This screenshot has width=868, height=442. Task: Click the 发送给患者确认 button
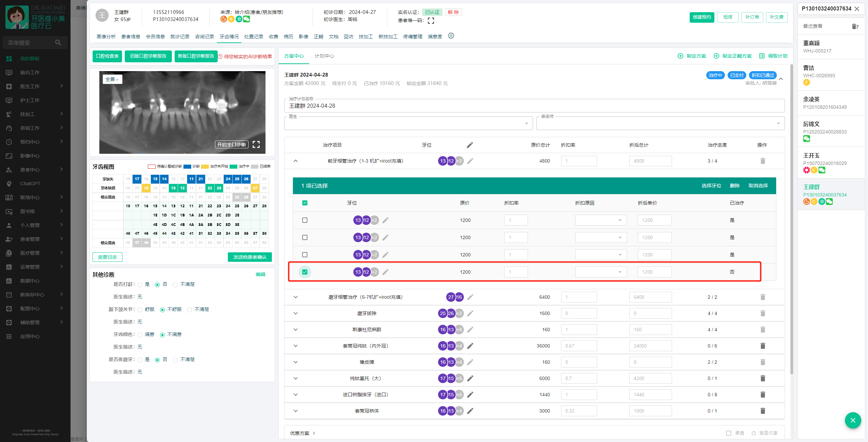coord(250,257)
